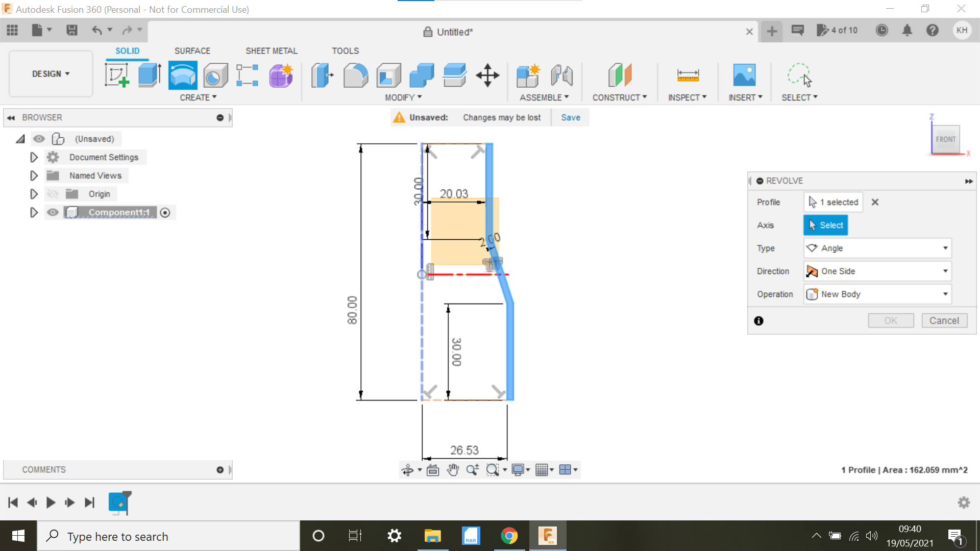Click the Cancel button in Revolve
The image size is (980, 551).
[x=944, y=320]
